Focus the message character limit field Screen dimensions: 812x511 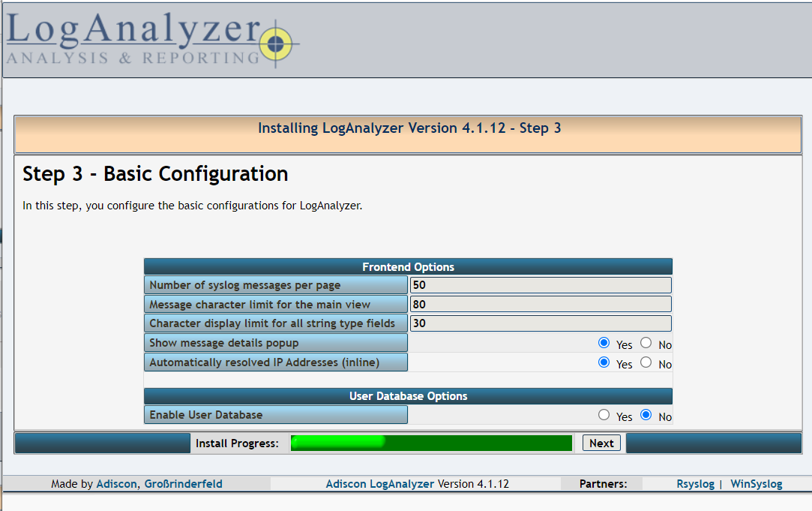(x=541, y=304)
